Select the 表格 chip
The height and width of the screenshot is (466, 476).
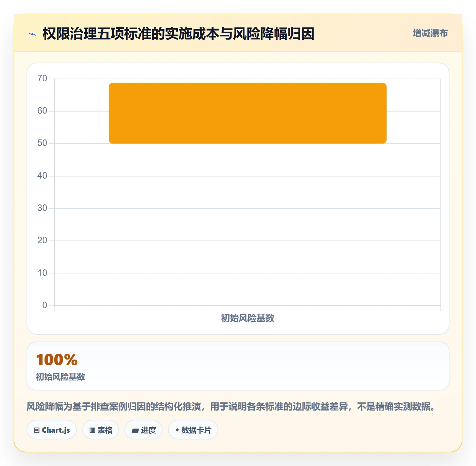[101, 430]
